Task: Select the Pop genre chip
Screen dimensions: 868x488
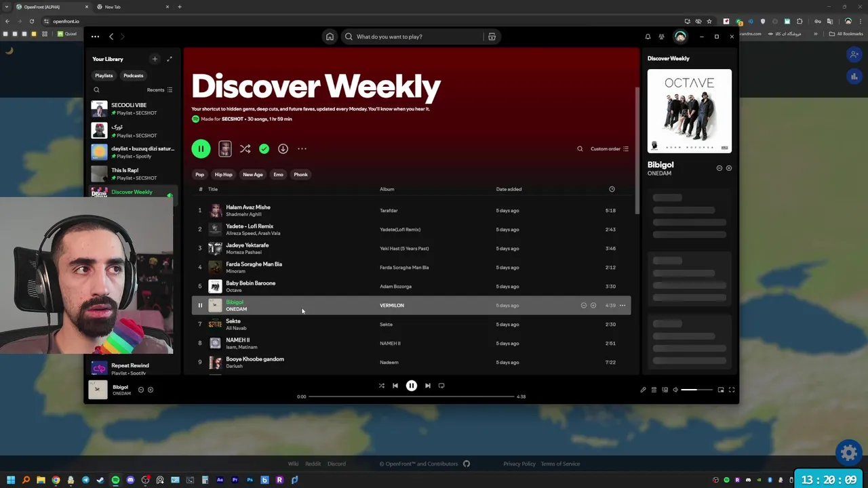Action: [200, 175]
